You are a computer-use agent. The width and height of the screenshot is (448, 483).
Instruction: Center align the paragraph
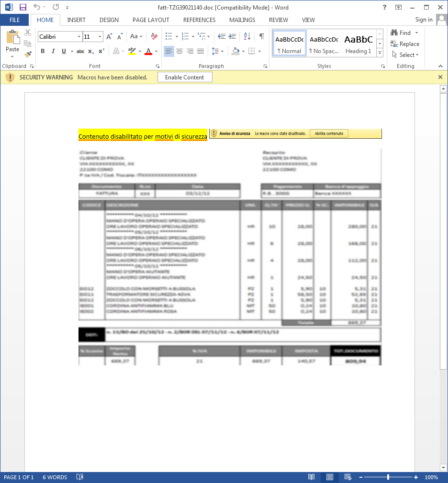(179, 51)
